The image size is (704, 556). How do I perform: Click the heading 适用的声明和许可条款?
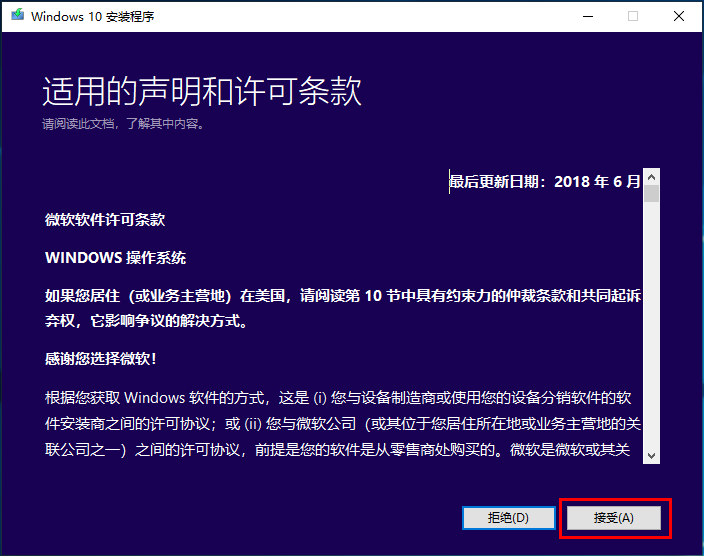pos(202,91)
